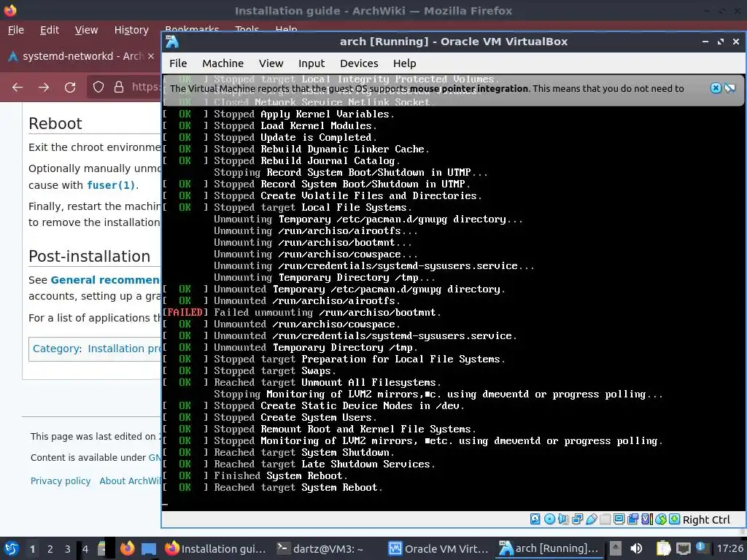Open the Privacy policy link

click(x=61, y=481)
